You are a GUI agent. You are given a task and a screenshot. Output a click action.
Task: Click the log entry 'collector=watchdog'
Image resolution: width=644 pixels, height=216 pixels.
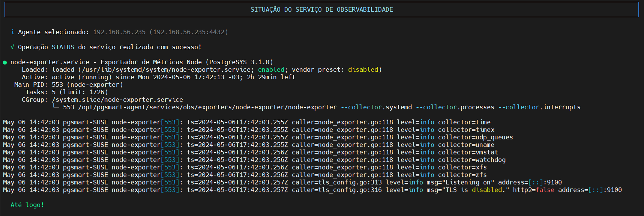(472, 160)
